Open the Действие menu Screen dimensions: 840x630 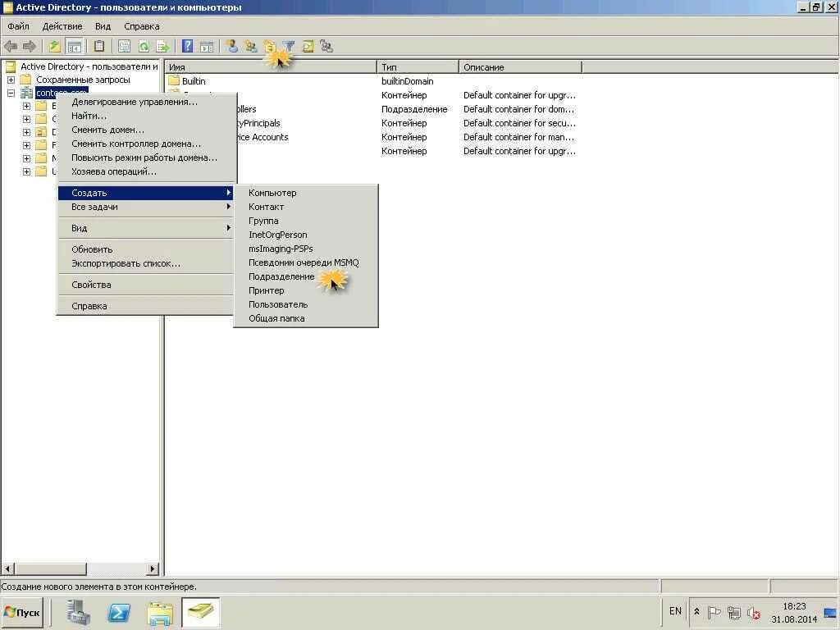pyautogui.click(x=62, y=26)
